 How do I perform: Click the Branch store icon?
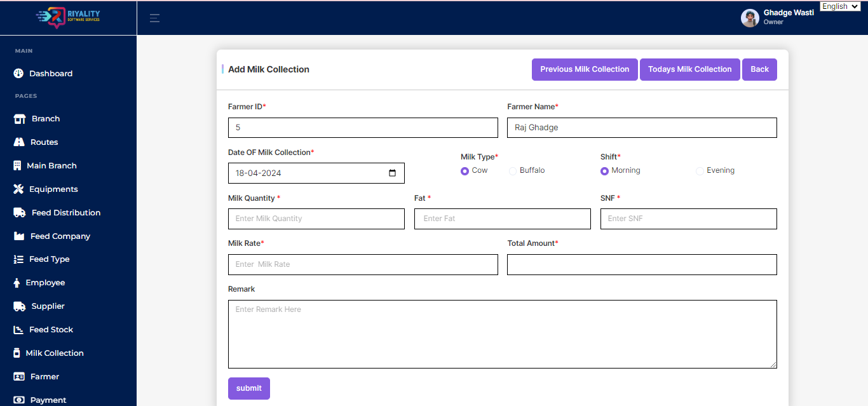(20, 119)
